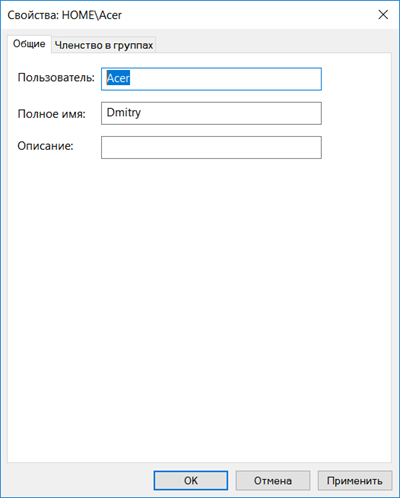Click the Описание: label
Screen dimensions: 400x498
pyautogui.click(x=45, y=146)
